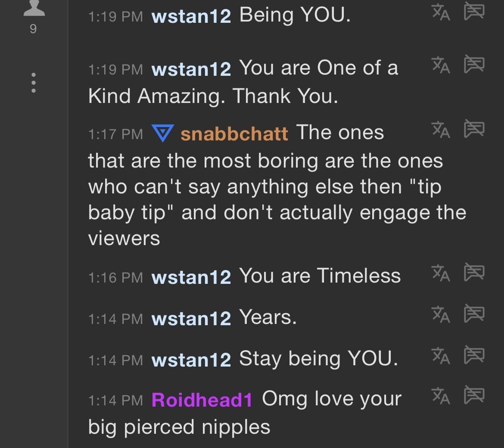Image resolution: width=504 pixels, height=448 pixels.
Task: Open the viewers list showing 9 users
Action: click(34, 17)
